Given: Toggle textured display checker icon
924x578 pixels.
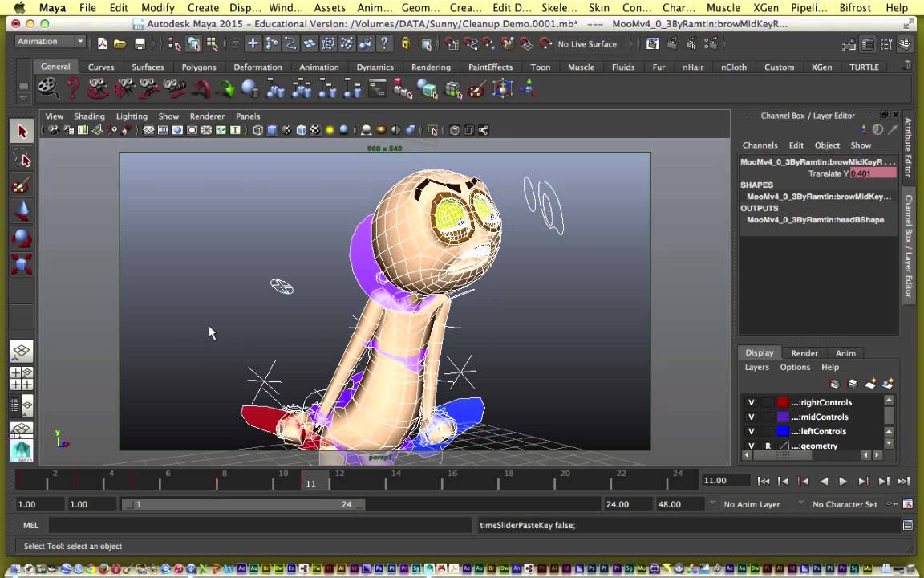Looking at the screenshot, I should point(315,130).
